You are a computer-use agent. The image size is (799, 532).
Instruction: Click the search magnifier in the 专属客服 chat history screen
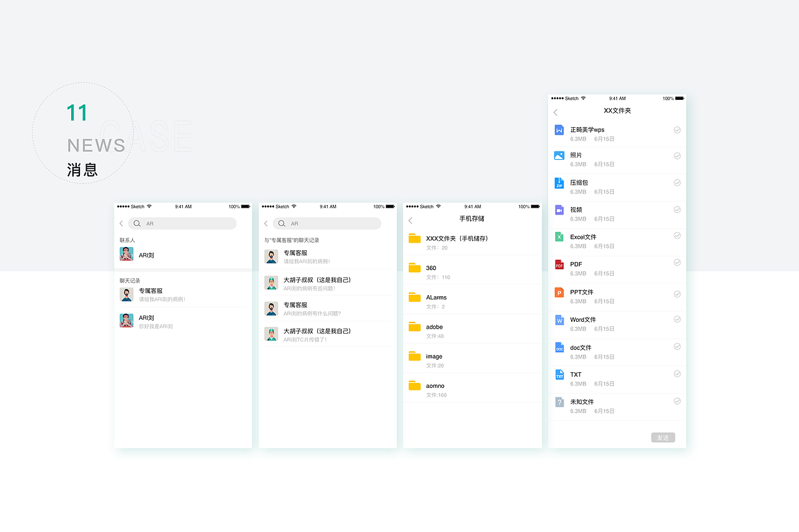tap(282, 223)
